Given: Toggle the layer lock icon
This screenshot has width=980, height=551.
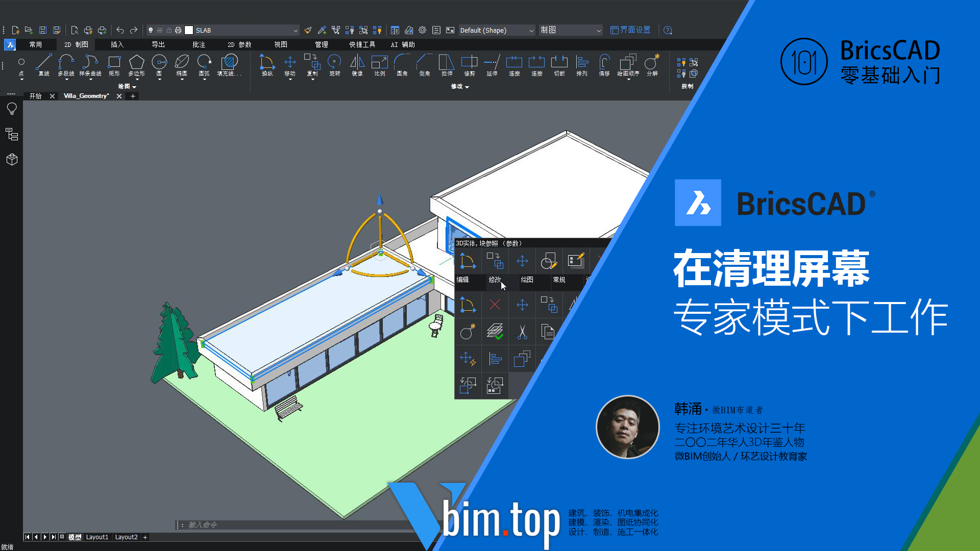Looking at the screenshot, I should click(169, 30).
